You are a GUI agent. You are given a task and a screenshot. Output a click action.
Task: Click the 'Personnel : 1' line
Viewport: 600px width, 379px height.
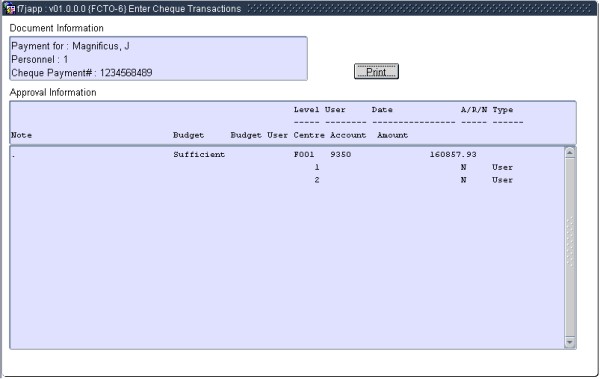40,60
